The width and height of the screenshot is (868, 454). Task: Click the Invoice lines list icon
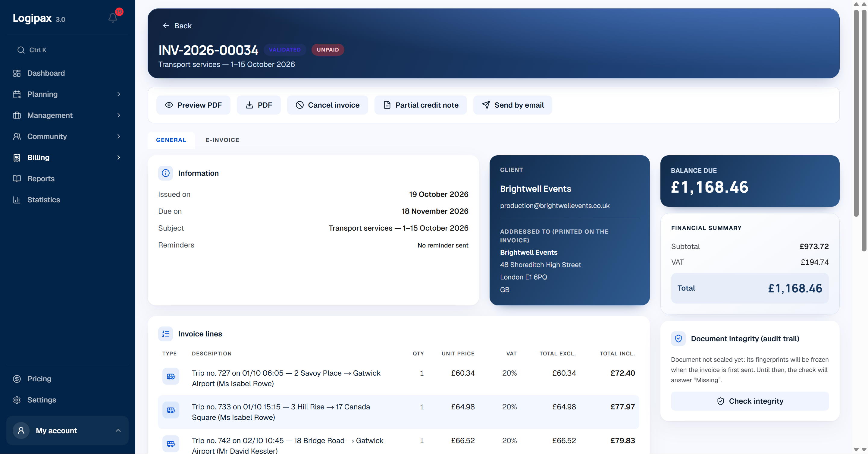(165, 334)
